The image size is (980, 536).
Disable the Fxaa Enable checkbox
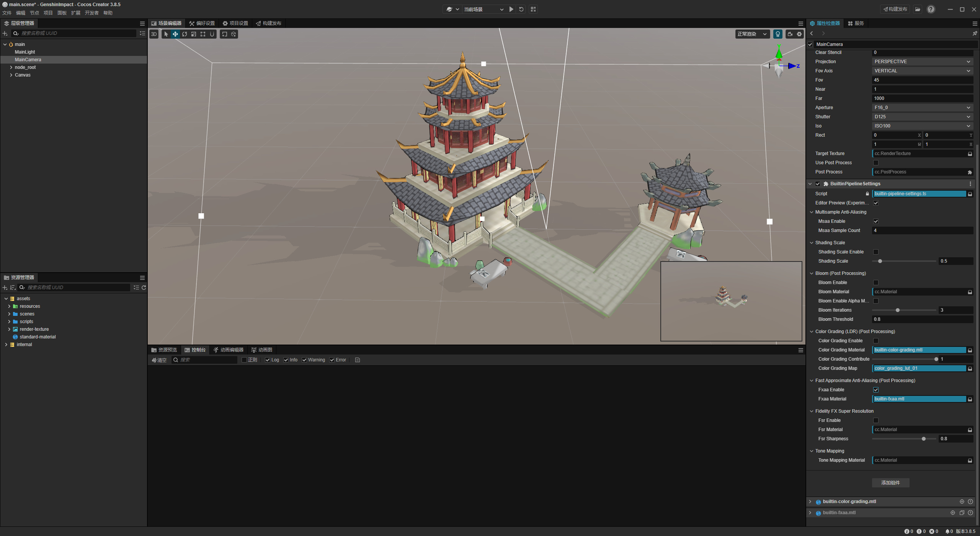(x=876, y=390)
